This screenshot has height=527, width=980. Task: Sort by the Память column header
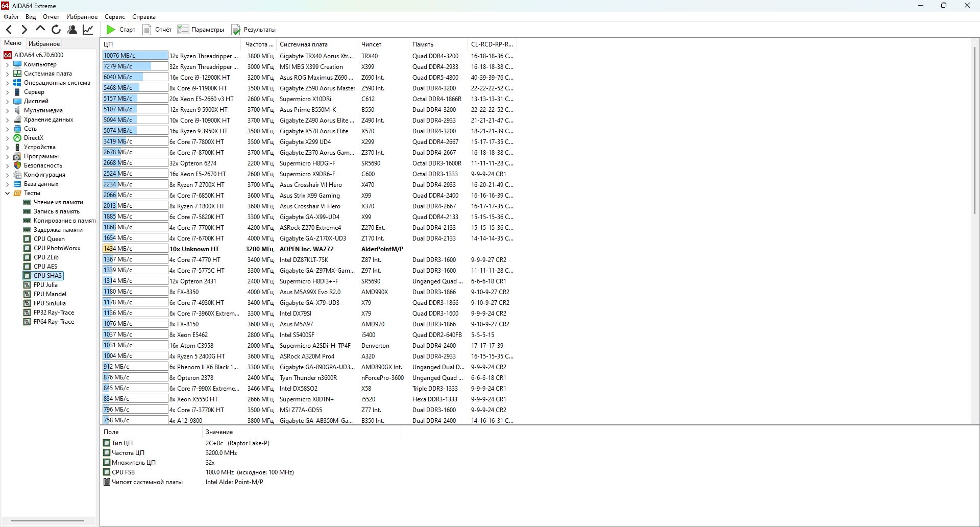(x=439, y=44)
